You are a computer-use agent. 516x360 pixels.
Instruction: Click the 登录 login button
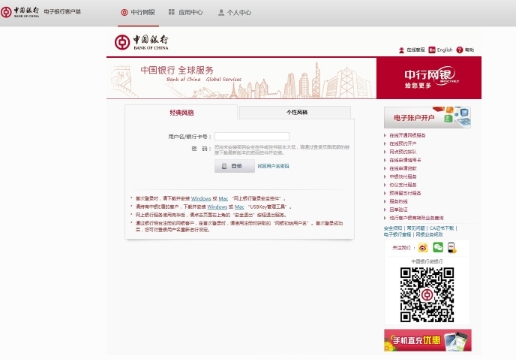click(x=235, y=166)
